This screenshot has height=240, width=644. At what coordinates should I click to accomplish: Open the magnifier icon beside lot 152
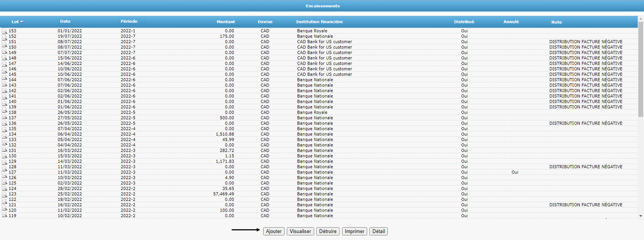click(5, 36)
